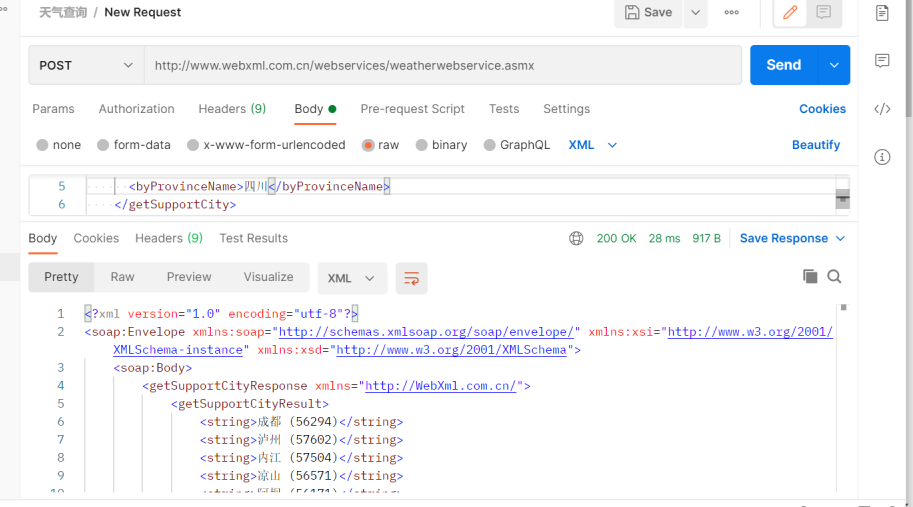Screen dimensions: 913x507
Task: Open the Tests tab
Action: pos(504,109)
